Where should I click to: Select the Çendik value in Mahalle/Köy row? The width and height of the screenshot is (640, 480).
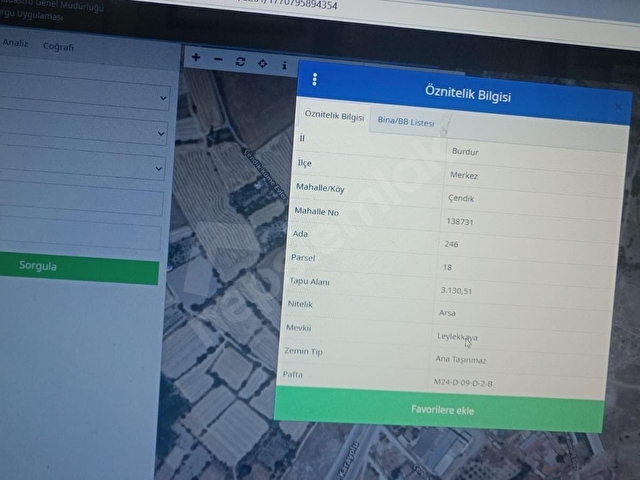coord(461,198)
